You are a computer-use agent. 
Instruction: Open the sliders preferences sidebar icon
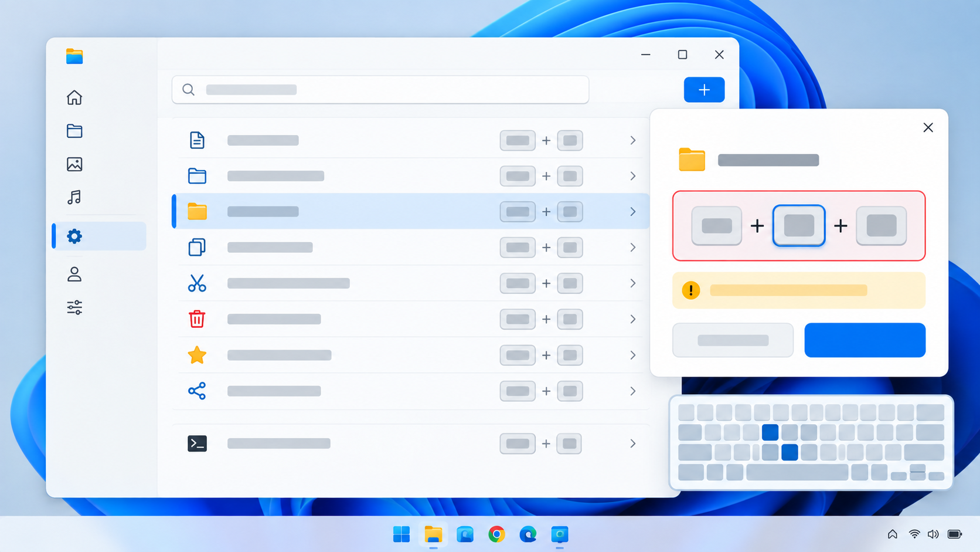click(x=74, y=307)
